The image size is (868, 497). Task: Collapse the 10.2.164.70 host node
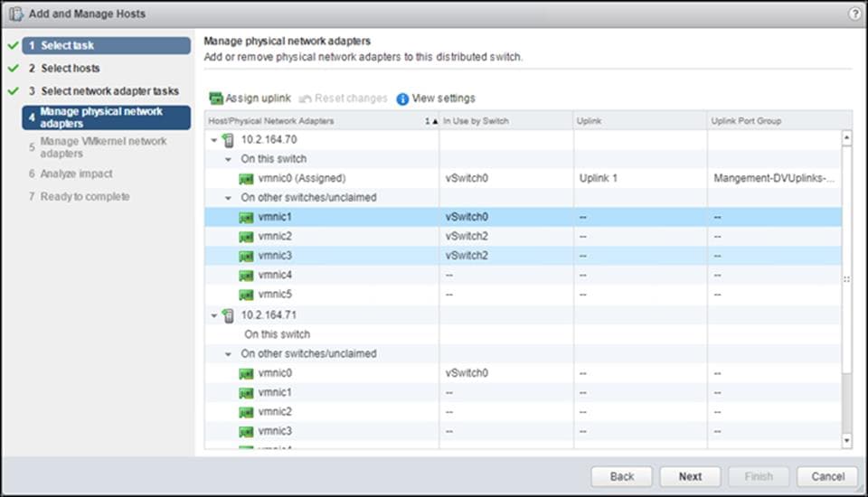pyautogui.click(x=214, y=140)
